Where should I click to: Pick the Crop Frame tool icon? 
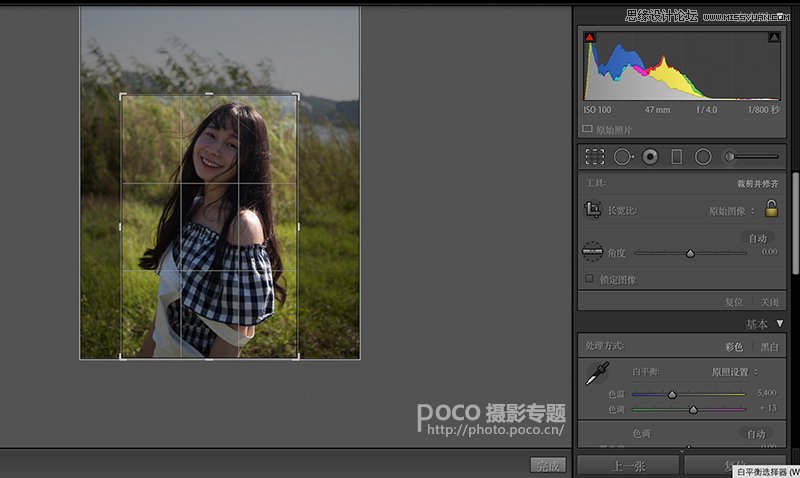click(x=592, y=209)
